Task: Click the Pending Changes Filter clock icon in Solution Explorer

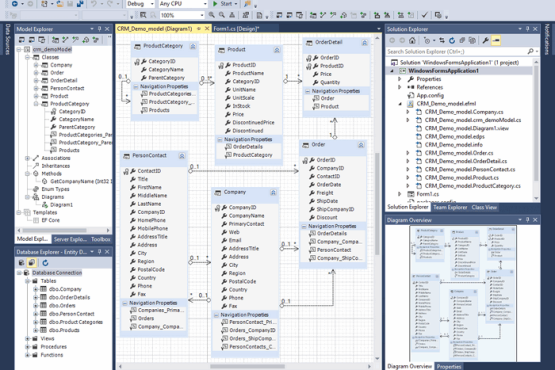Action: [x=427, y=40]
